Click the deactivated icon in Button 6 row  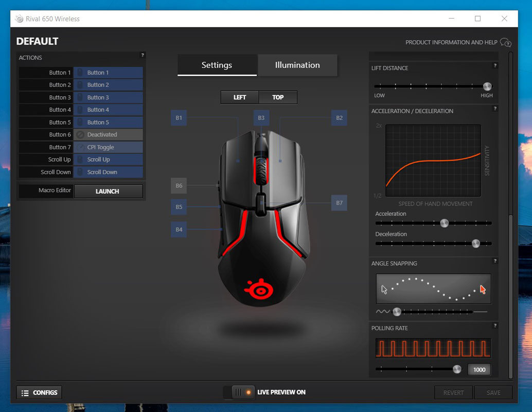pyautogui.click(x=80, y=135)
